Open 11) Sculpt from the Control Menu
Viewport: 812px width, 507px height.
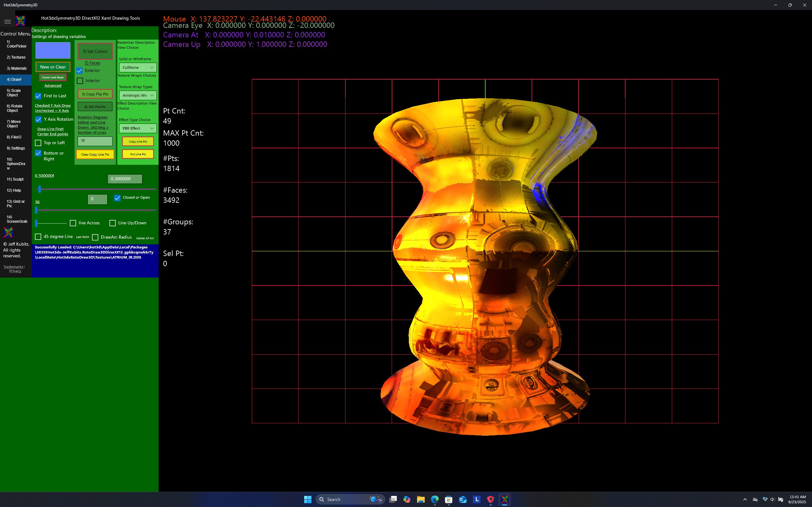coord(15,179)
